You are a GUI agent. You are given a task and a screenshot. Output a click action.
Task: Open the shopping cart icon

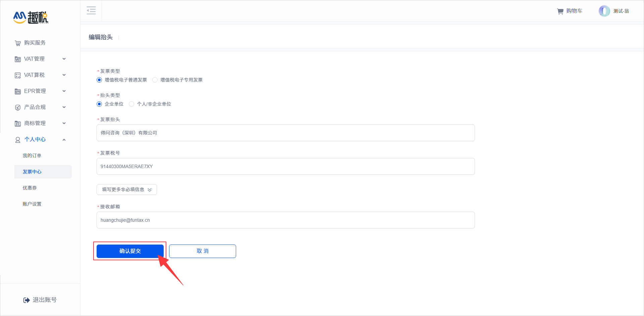click(560, 11)
